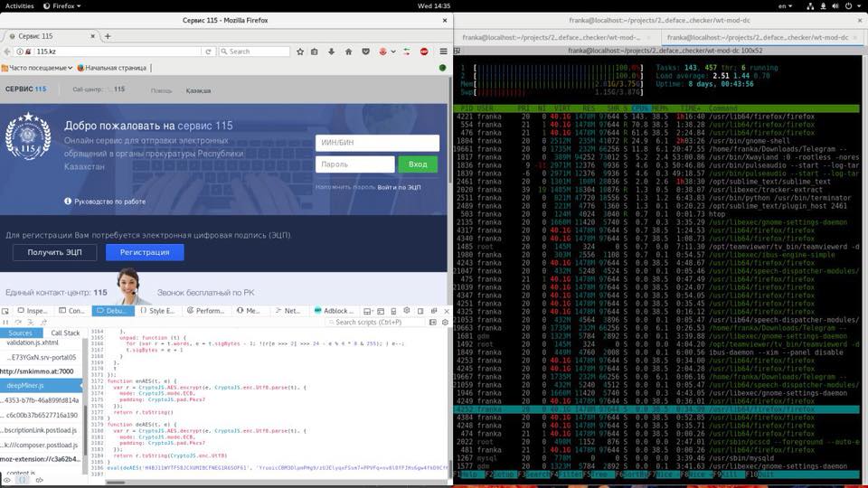Toggle debugger panes icon beside script search
868x488 pixels.
(x=433, y=322)
